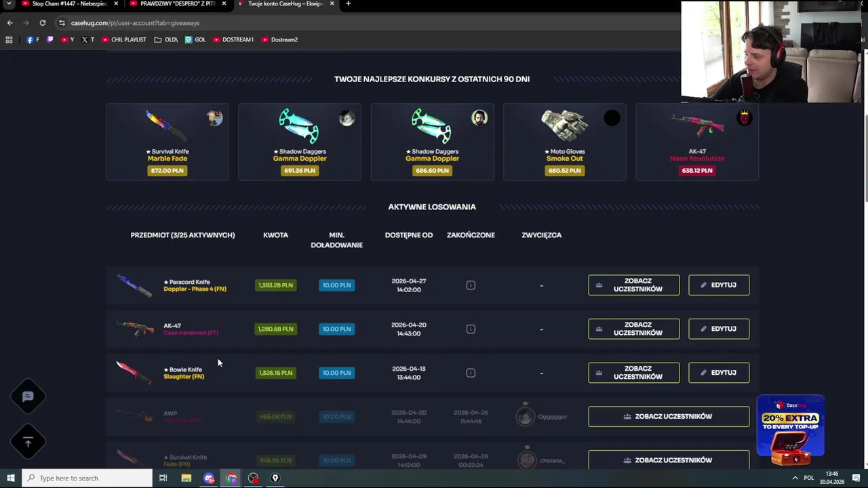This screenshot has width=868, height=488.
Task: Open the Survival Knife Marble Fade card
Action: click(x=167, y=142)
